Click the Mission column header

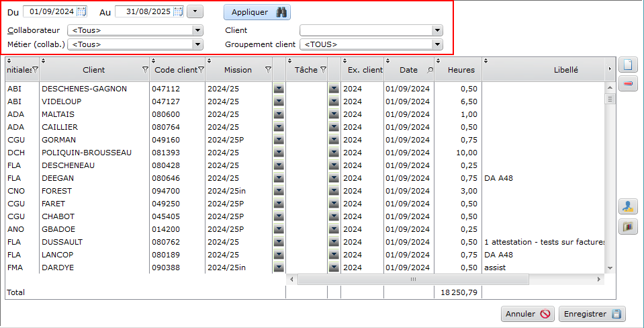click(238, 70)
